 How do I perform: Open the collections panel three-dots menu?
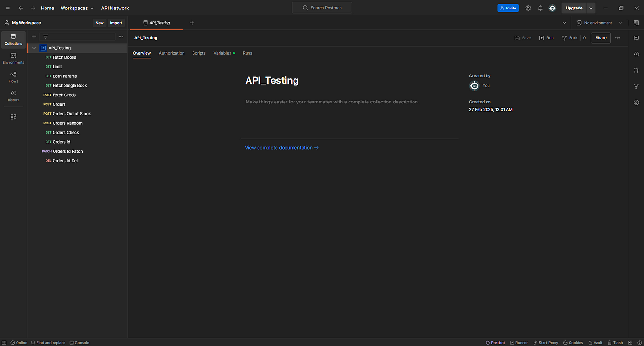(120, 37)
